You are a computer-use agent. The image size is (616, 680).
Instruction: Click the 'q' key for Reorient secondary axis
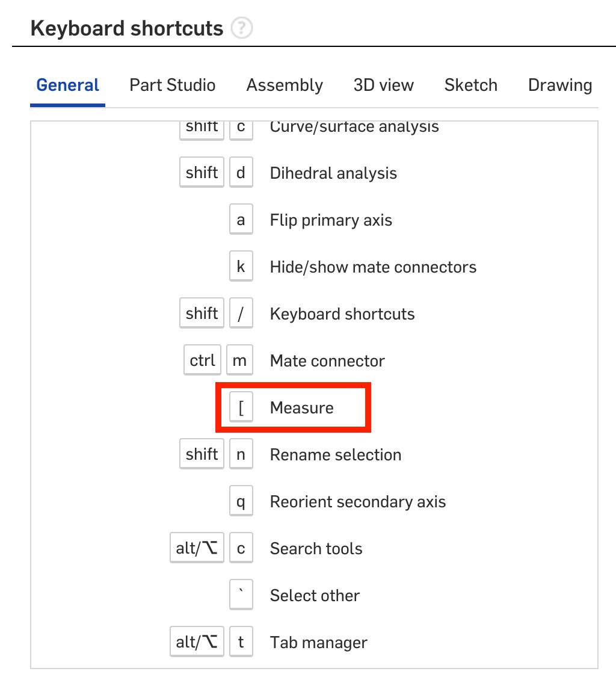[x=241, y=502]
